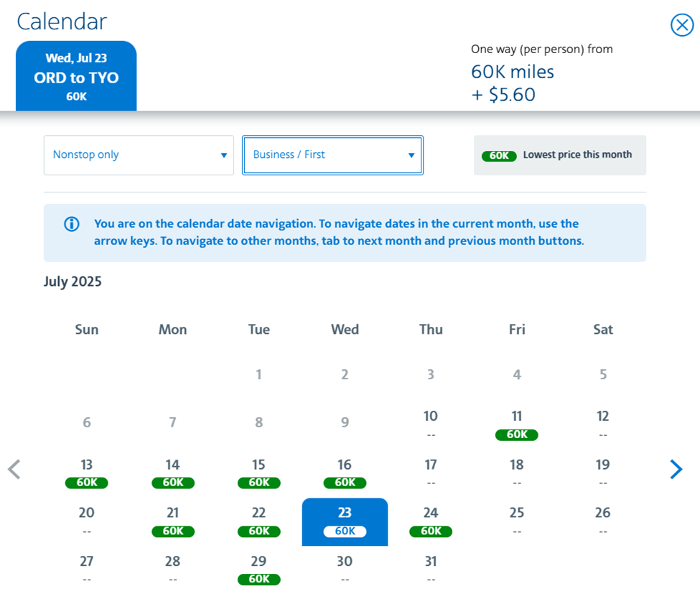This screenshot has width=700, height=604.
Task: Click the info icon in the navigation notice
Action: [x=72, y=224]
